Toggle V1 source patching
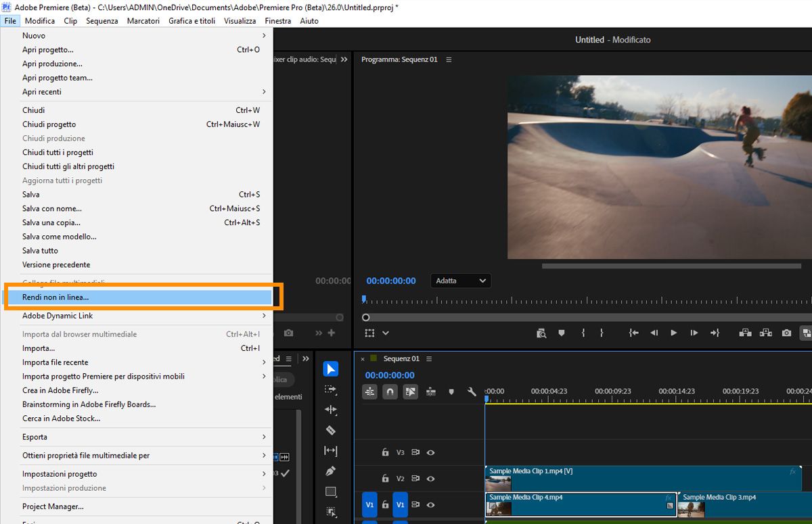 [369, 504]
